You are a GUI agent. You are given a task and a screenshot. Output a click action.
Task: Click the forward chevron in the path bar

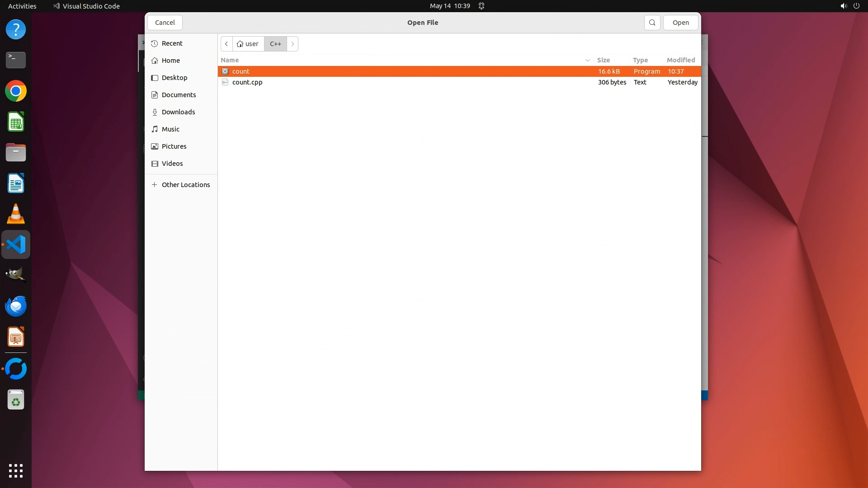292,44
